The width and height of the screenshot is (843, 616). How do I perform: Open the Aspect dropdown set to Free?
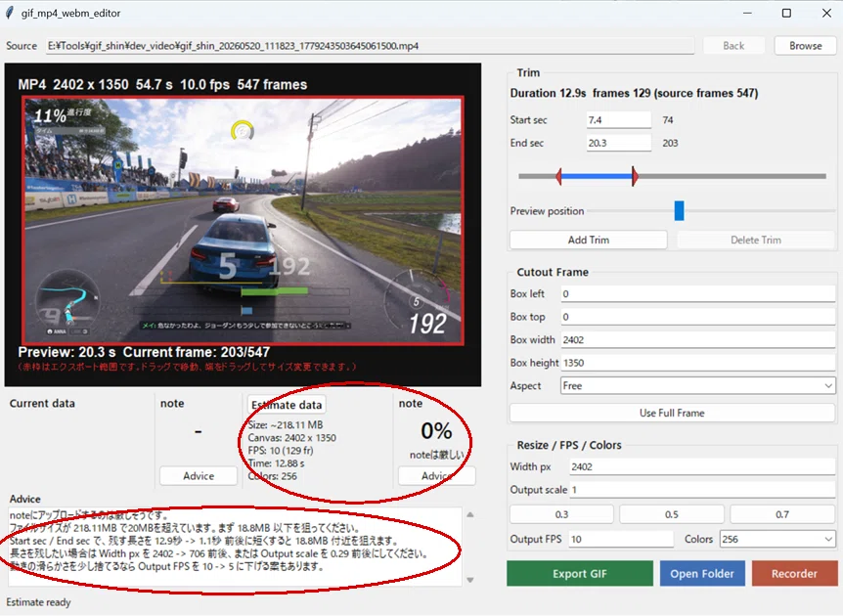click(x=698, y=385)
